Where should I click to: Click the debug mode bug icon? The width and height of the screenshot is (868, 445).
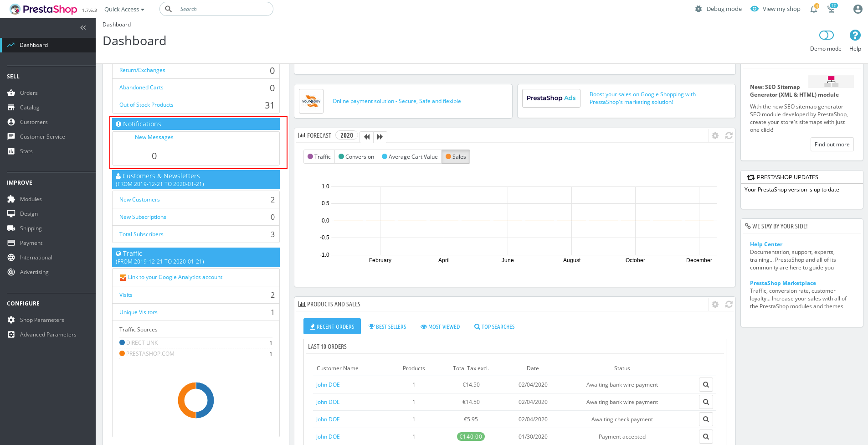click(699, 9)
